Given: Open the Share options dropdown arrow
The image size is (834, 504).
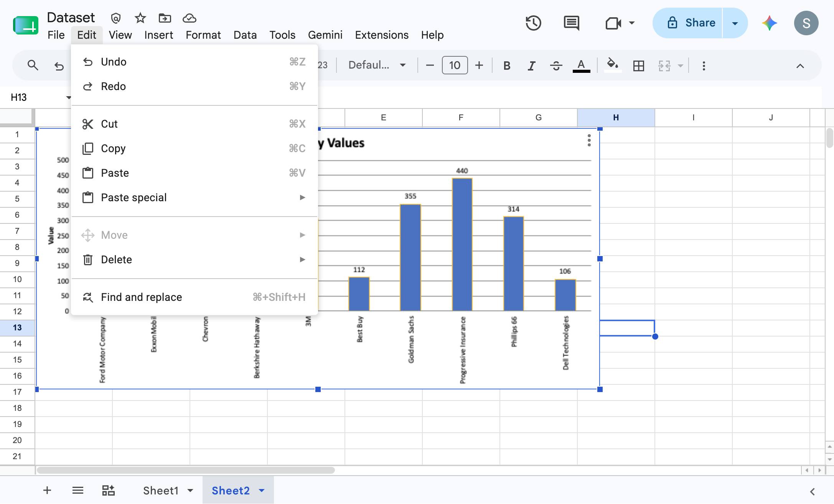Looking at the screenshot, I should coord(735,23).
